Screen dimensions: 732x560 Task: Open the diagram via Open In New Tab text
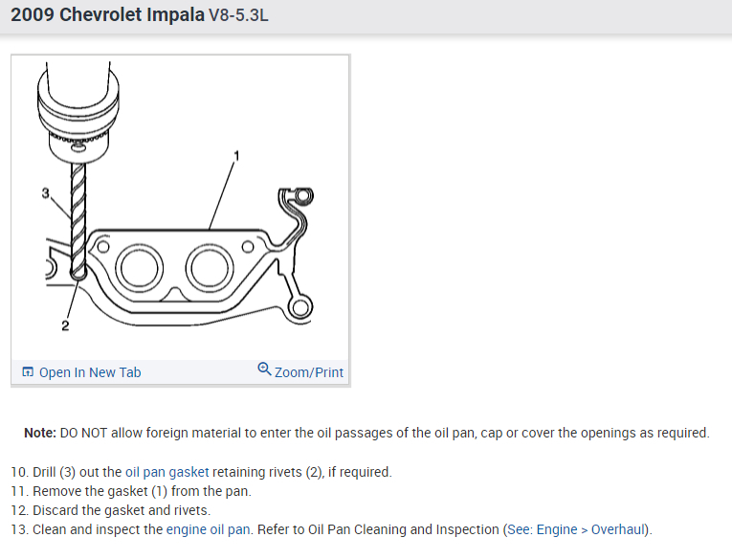(x=90, y=372)
